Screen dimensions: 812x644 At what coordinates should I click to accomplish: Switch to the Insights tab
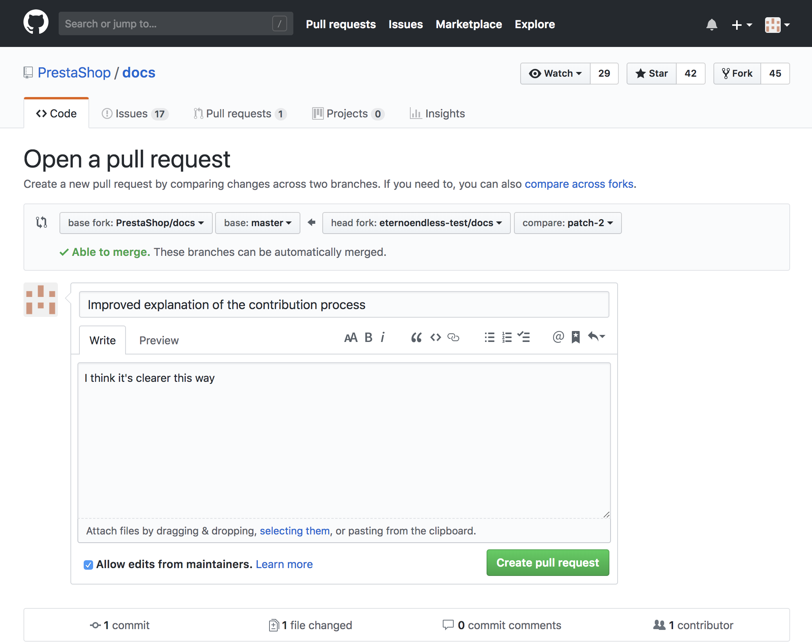pos(437,113)
